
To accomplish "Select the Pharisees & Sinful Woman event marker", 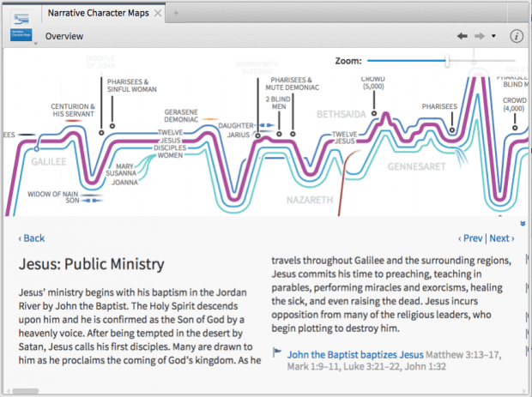I will tap(110, 128).
